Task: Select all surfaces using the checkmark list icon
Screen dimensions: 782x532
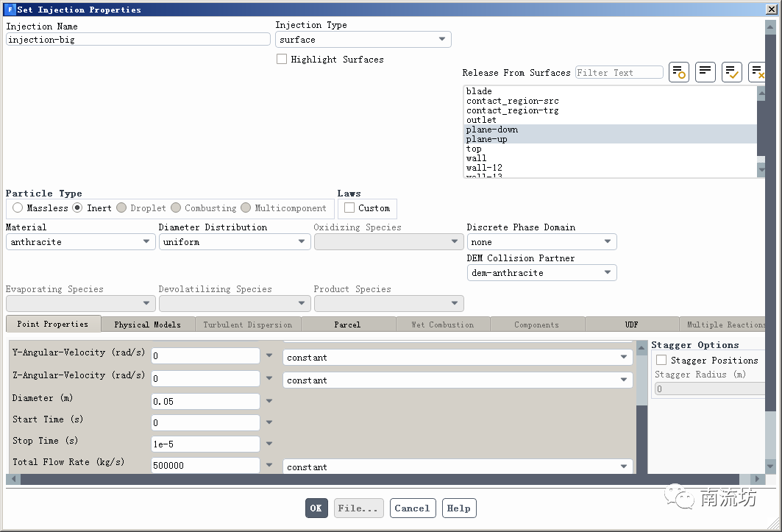Action: coord(731,72)
